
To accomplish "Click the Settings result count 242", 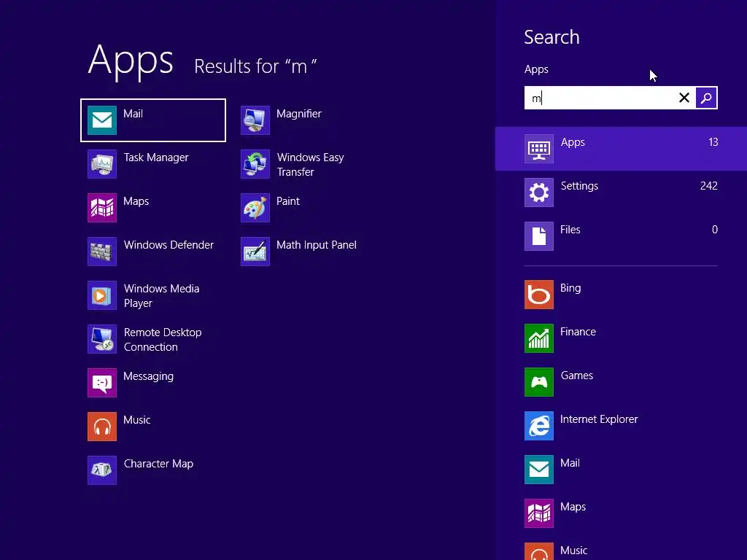I will coord(709,186).
